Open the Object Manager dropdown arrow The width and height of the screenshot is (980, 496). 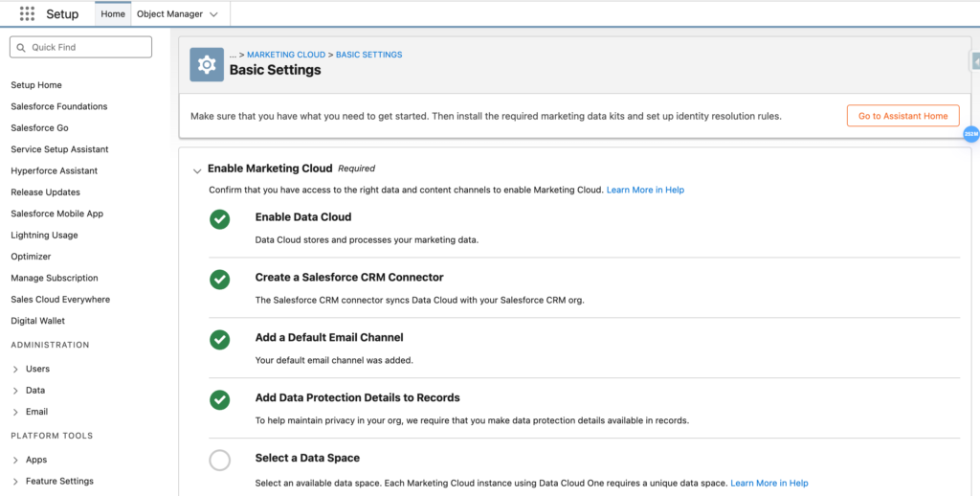click(x=213, y=14)
